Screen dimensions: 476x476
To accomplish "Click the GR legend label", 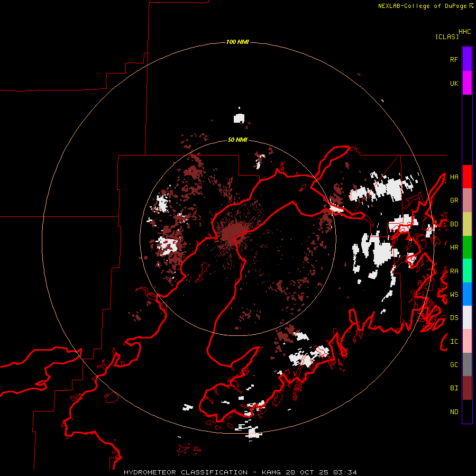I will click(454, 200).
